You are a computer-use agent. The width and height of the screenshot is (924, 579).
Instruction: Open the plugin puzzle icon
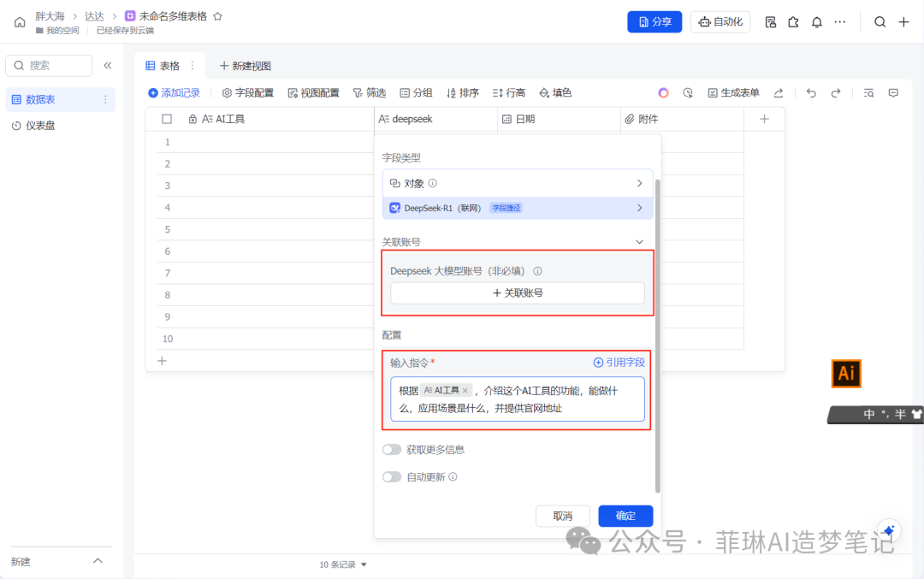pos(793,22)
